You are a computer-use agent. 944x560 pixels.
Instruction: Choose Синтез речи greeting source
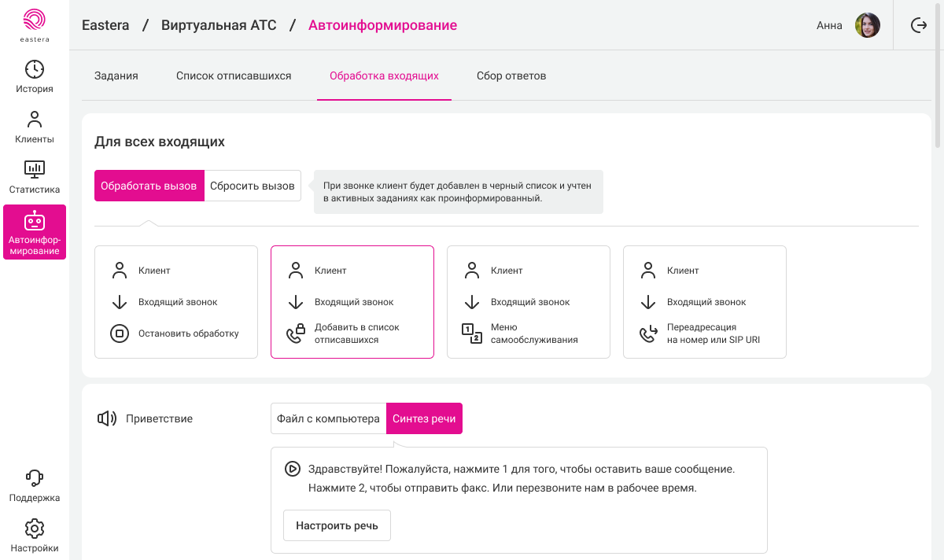pyautogui.click(x=424, y=418)
